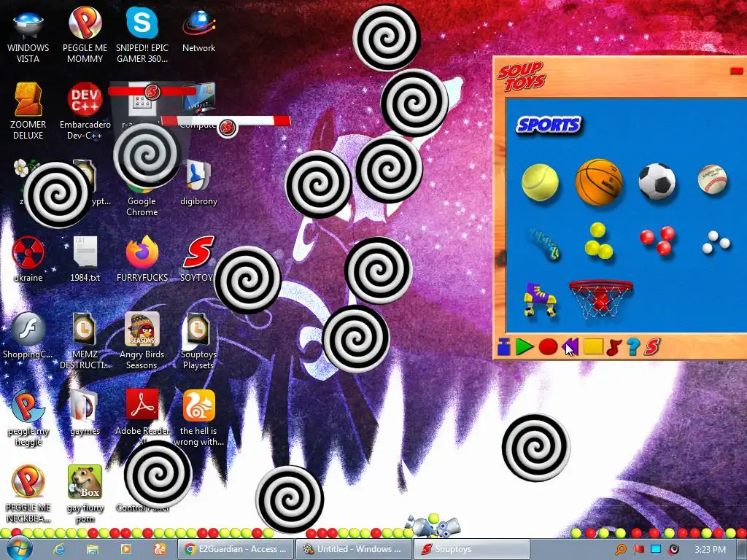
Task: Click the blue weight icon in Souptoys toolbar
Action: (x=504, y=346)
